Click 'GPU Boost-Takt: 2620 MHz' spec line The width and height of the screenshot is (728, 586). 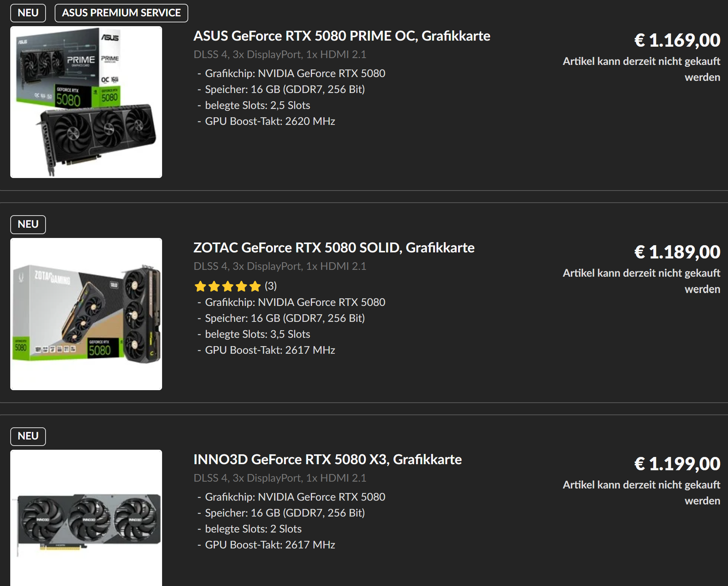pyautogui.click(x=270, y=121)
